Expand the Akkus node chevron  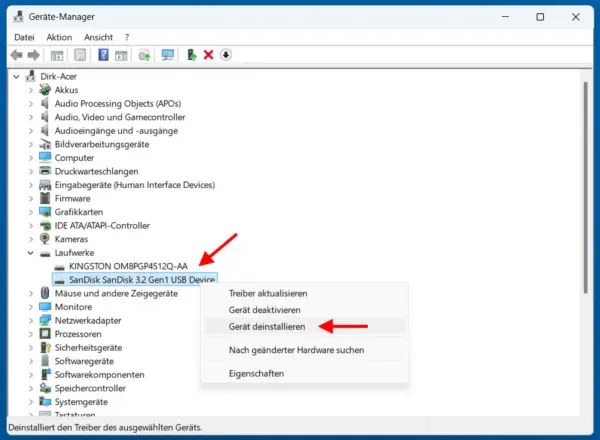click(31, 90)
